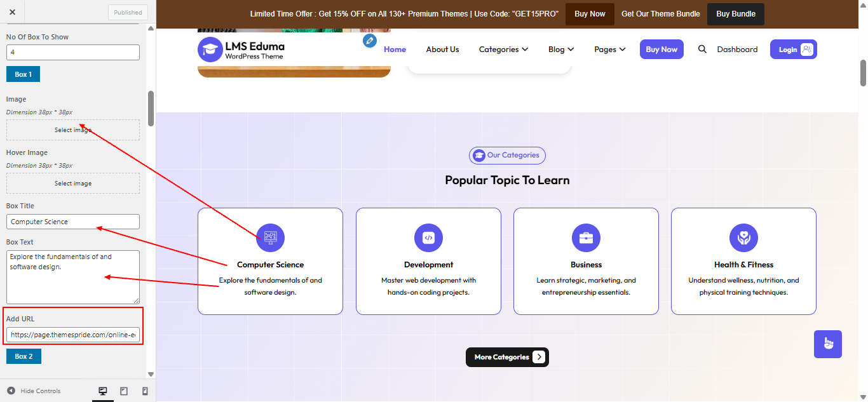Viewport: 868px width, 402px height.
Task: Select the Computer Science category icon
Action: 270,238
